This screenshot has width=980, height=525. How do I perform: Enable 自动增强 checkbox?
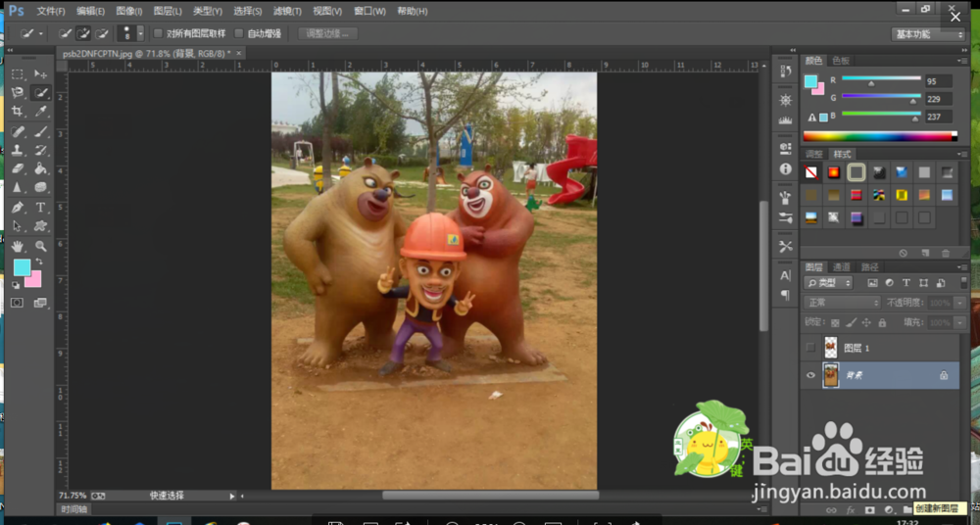[x=239, y=33]
